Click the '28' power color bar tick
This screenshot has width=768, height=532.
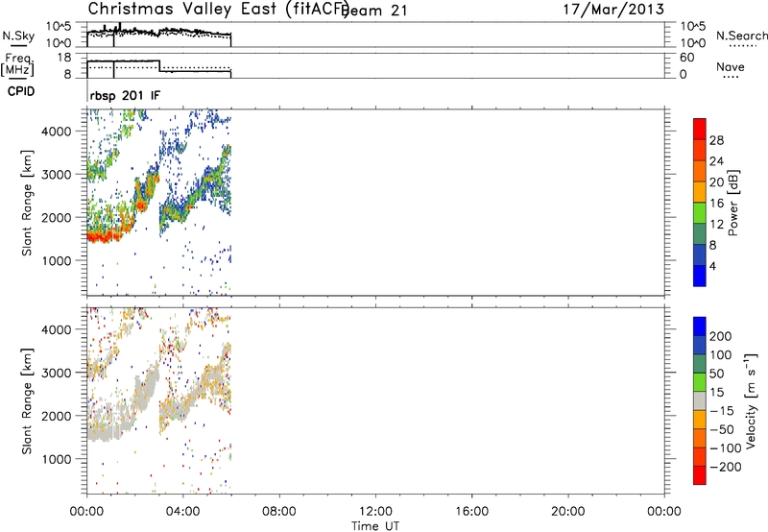(x=716, y=140)
